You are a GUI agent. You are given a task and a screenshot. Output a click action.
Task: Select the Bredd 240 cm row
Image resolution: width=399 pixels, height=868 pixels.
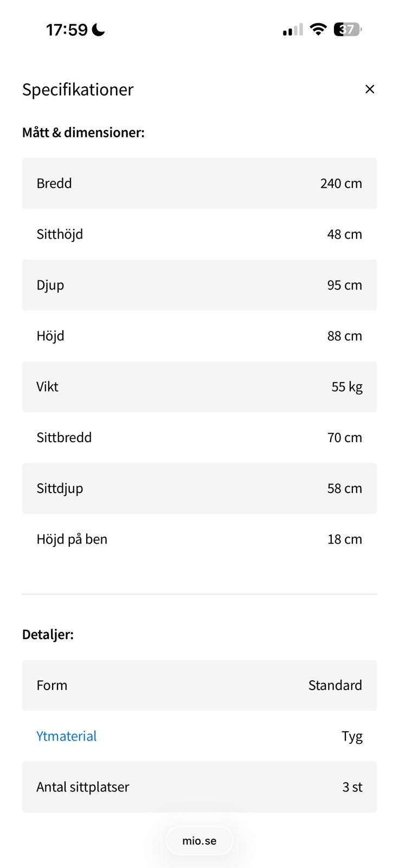(x=200, y=183)
